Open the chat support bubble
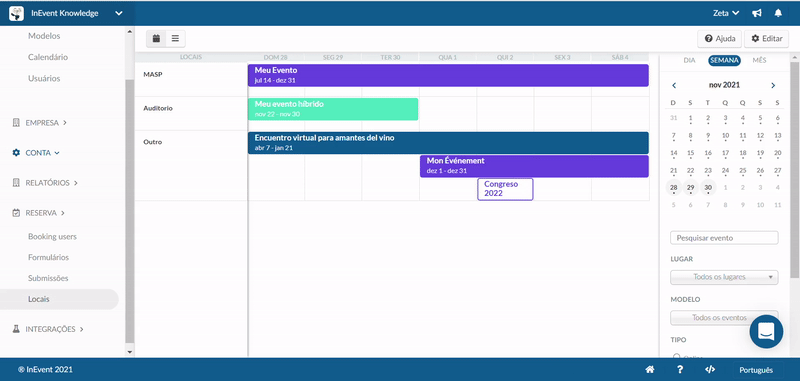Screen dimensions: 800x381 pos(766,332)
